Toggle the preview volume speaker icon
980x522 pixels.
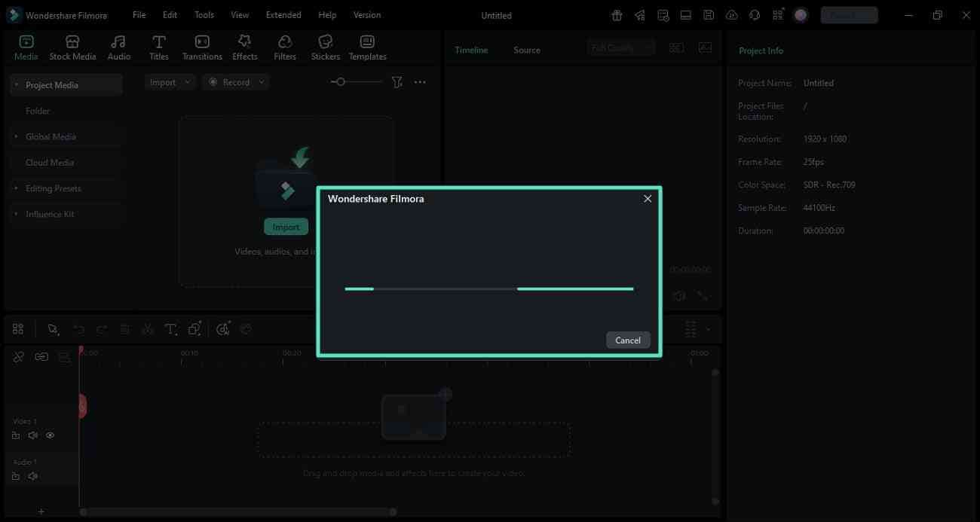[x=678, y=297]
